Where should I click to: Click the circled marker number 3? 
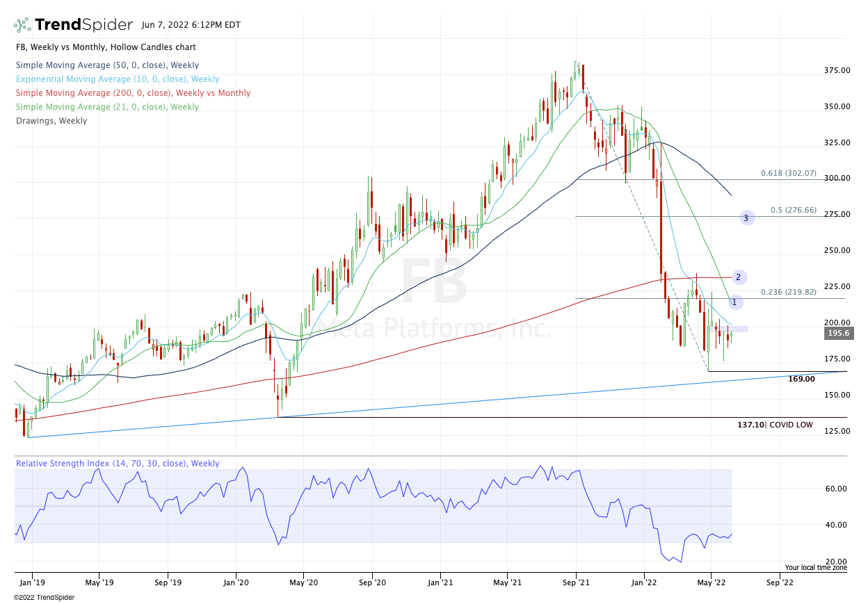pos(746,218)
